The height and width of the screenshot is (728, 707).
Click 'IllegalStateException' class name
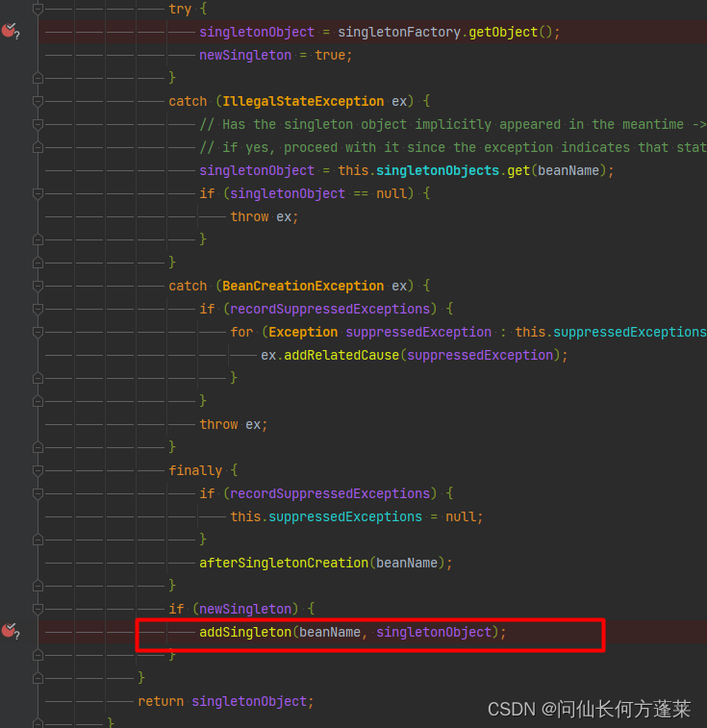(303, 101)
